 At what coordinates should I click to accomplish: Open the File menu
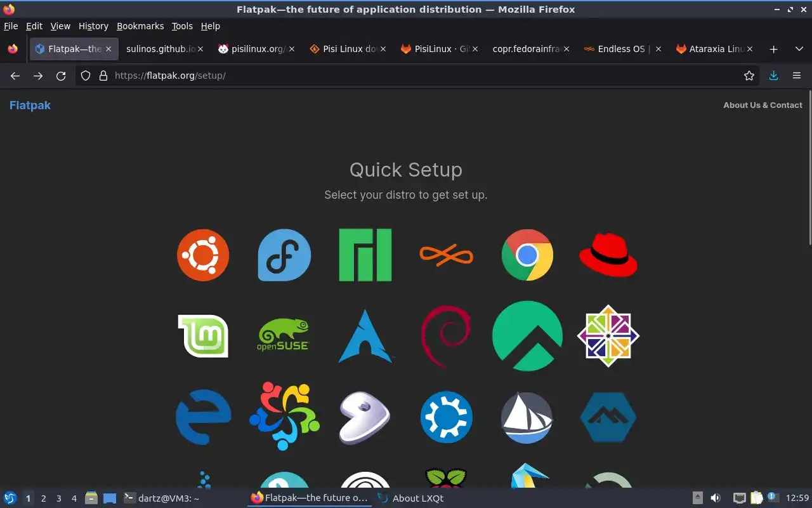click(11, 26)
